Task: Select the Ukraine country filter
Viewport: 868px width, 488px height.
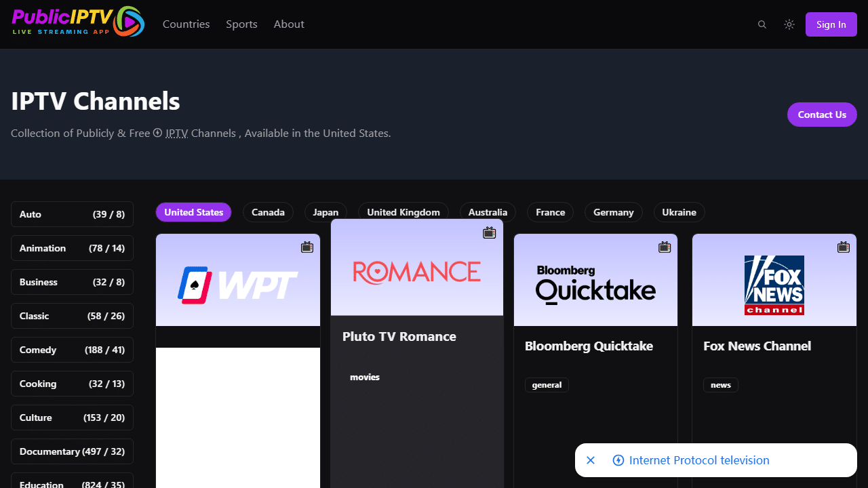Action: (x=679, y=212)
